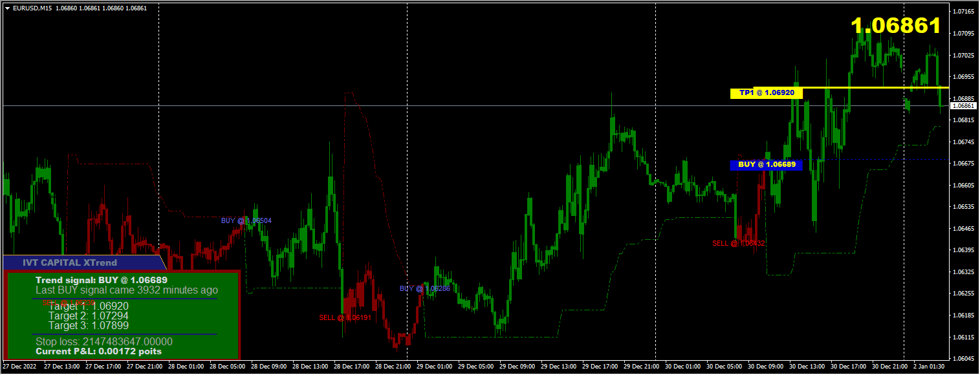
Task: Select the yellow TP1 @ 1.06920 label
Action: [766, 93]
